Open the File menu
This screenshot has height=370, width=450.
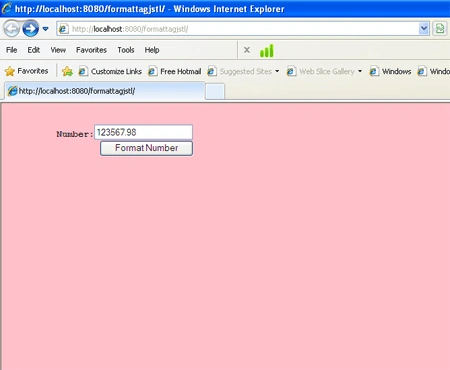pyautogui.click(x=11, y=50)
